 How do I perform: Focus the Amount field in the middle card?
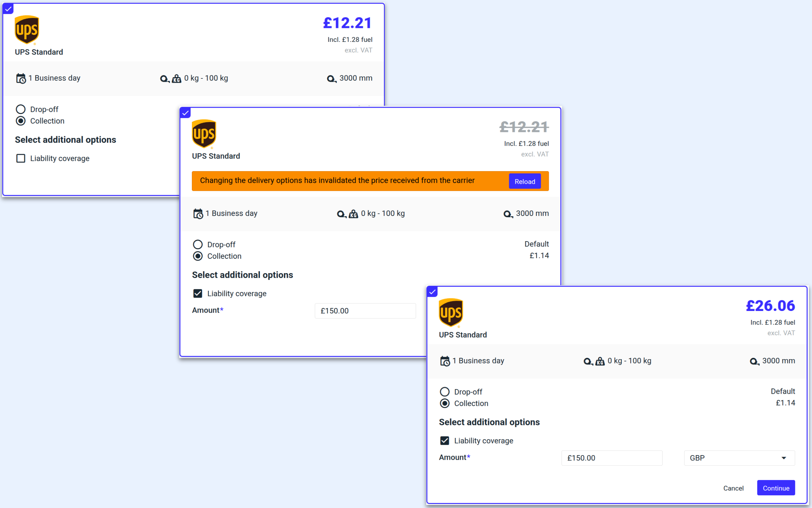tap(365, 311)
